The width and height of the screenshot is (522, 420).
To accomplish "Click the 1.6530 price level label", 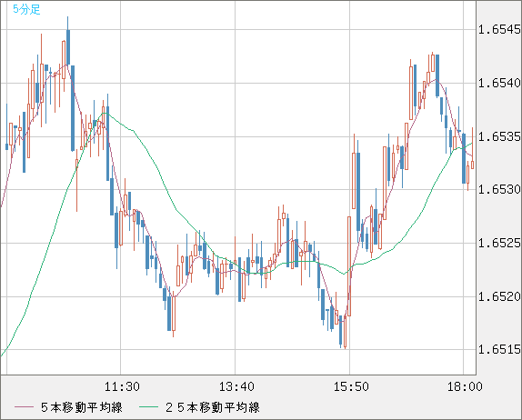I will [x=499, y=190].
